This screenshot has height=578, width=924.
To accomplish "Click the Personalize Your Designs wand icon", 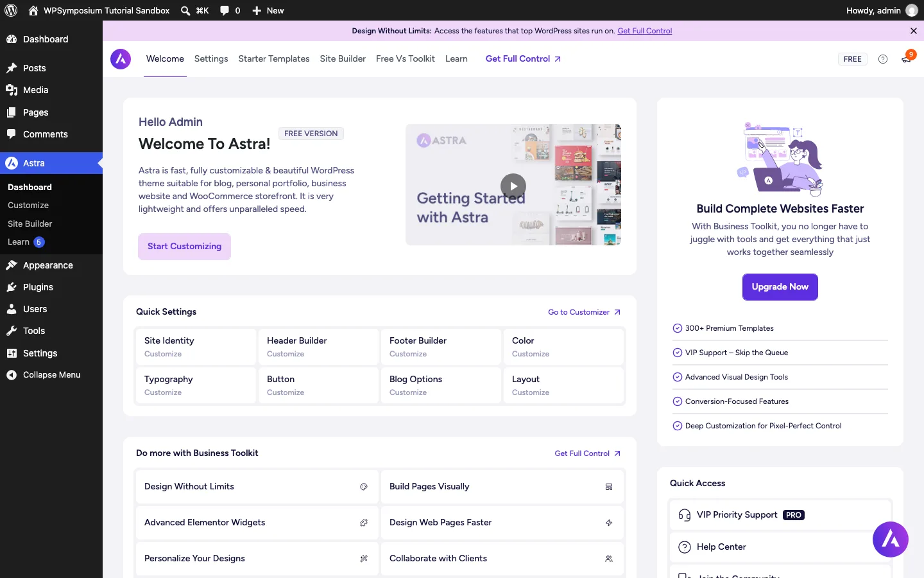I will point(364,559).
